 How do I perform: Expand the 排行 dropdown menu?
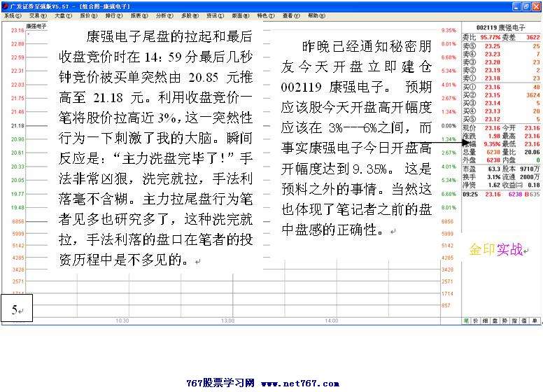(113, 15)
